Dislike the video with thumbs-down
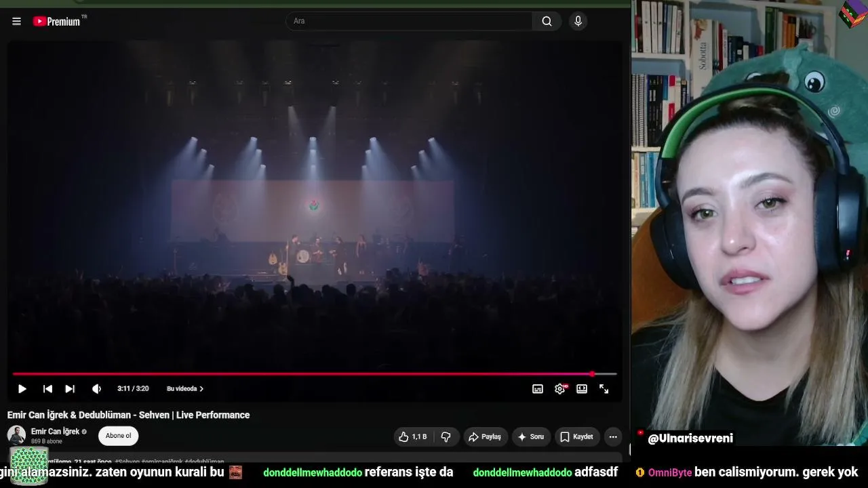 click(x=446, y=436)
